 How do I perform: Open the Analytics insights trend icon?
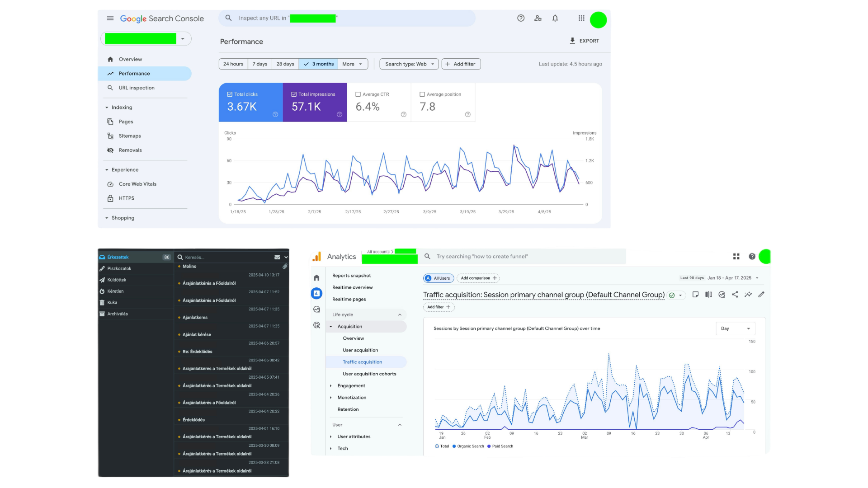pos(748,295)
